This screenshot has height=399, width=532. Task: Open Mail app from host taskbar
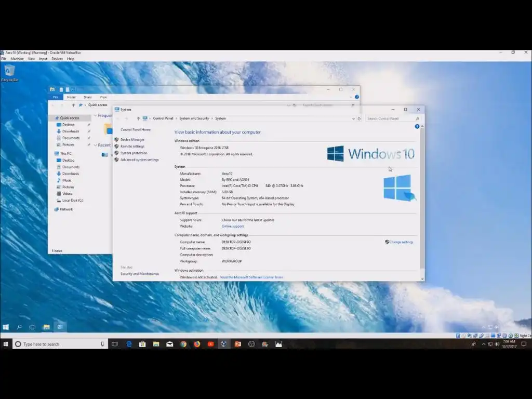(x=170, y=344)
